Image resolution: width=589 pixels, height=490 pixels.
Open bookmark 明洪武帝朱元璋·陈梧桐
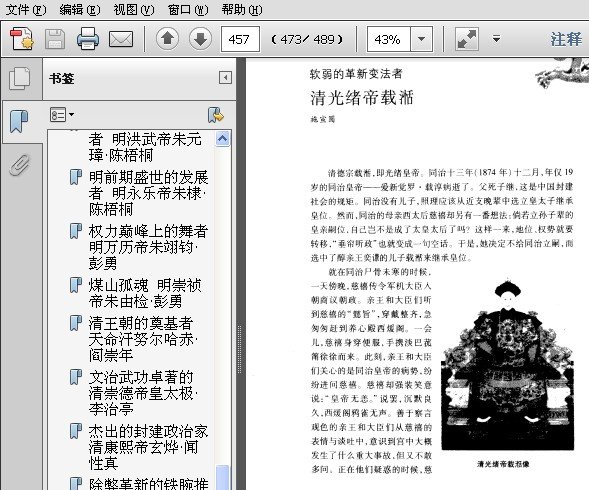tap(145, 147)
